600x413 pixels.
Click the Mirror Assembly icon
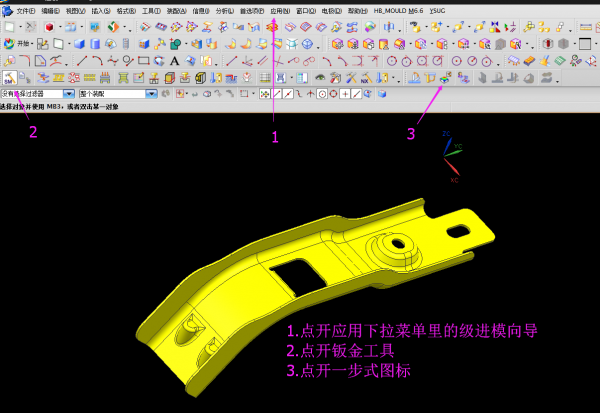495,27
